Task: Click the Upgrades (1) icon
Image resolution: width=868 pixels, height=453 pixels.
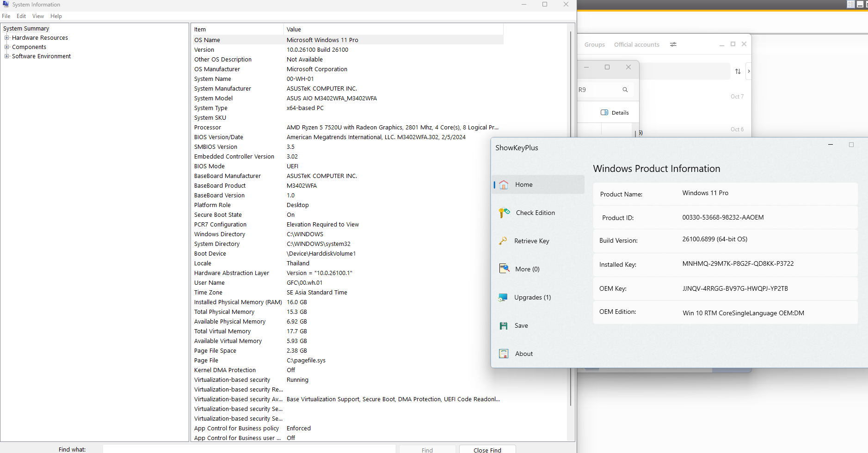Action: click(503, 298)
